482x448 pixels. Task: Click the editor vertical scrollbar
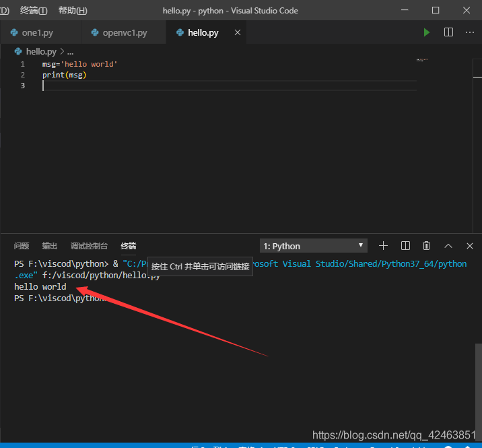click(x=477, y=146)
